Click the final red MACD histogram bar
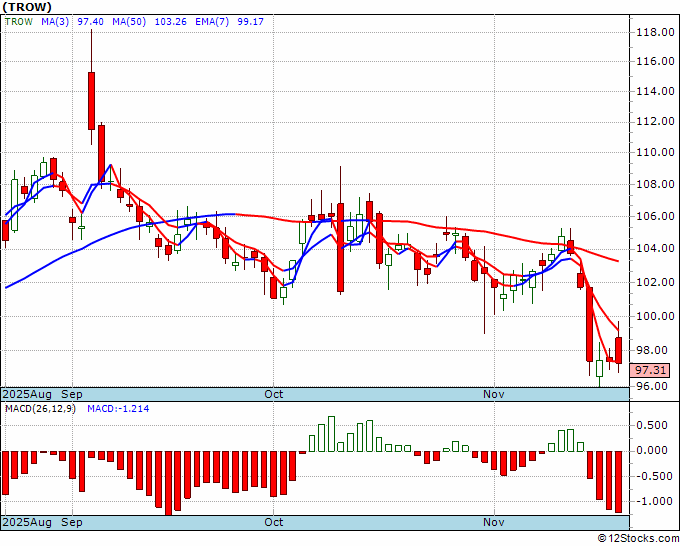 (618, 482)
